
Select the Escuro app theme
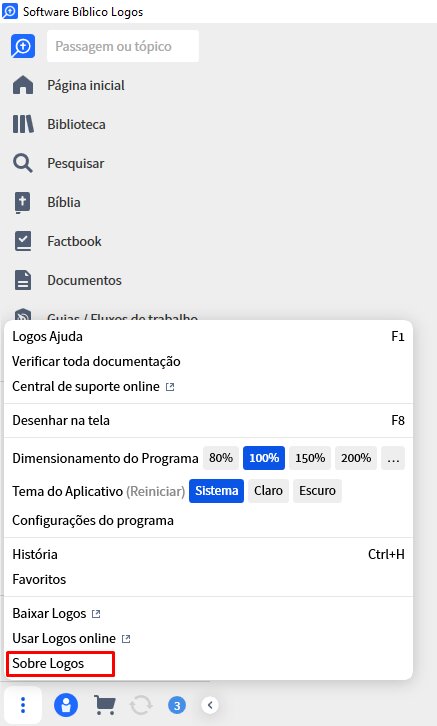coord(317,491)
